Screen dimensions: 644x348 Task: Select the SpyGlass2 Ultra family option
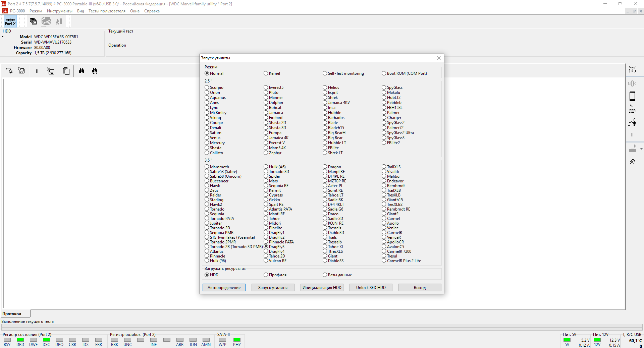coord(398,133)
